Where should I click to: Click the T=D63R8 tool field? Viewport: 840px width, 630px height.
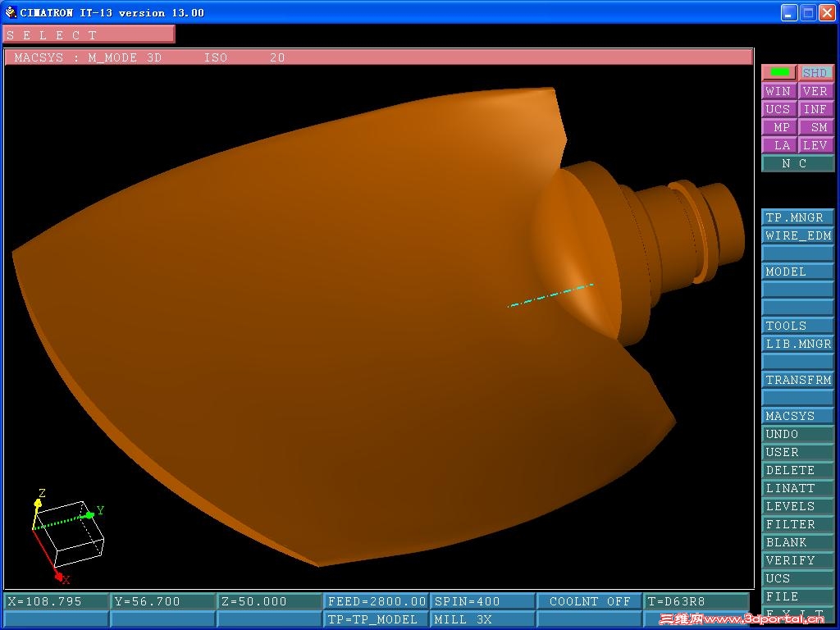tap(696, 601)
